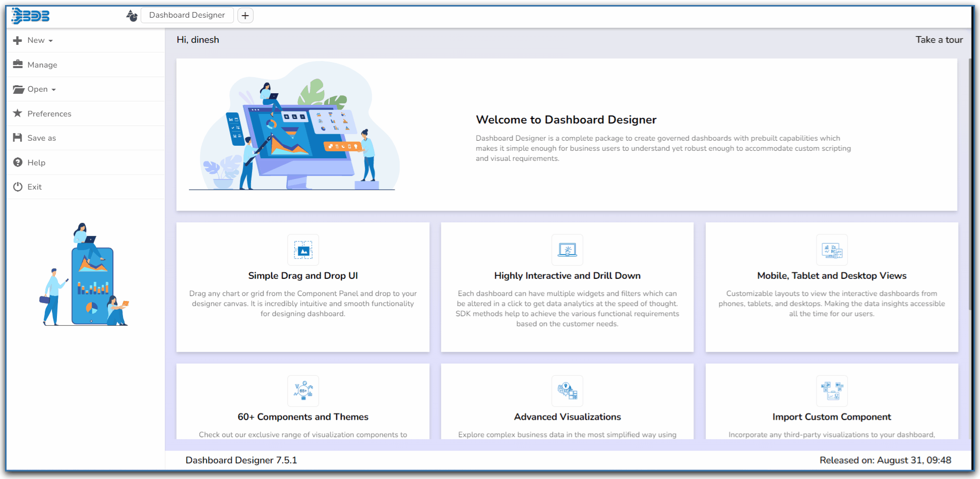980x479 pixels.
Task: Click the Save as floppy disk icon
Action: (x=18, y=138)
